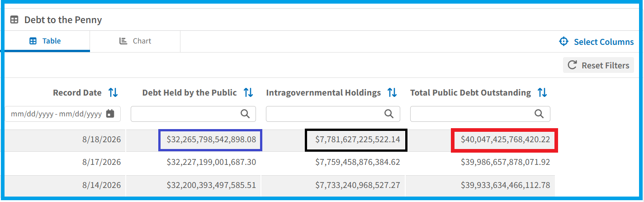This screenshot has width=644, height=202.
Task: Focus Intragovernmental Holdings filter box
Action: tap(333, 114)
